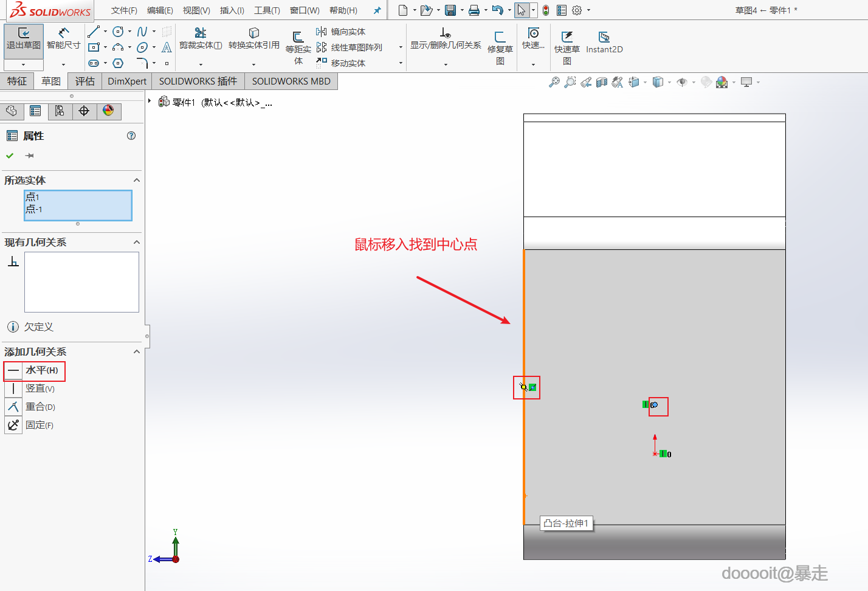The height and width of the screenshot is (591, 868).
Task: Open the 插入(I) menu
Action: (232, 10)
